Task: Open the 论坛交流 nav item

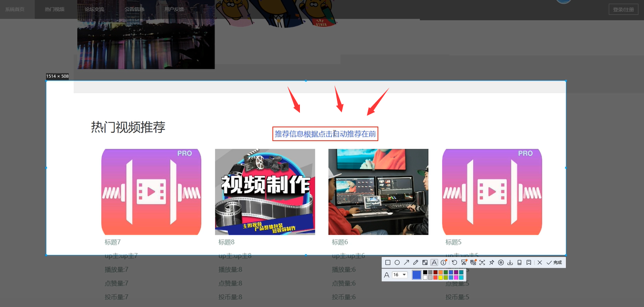Action: pos(94,9)
